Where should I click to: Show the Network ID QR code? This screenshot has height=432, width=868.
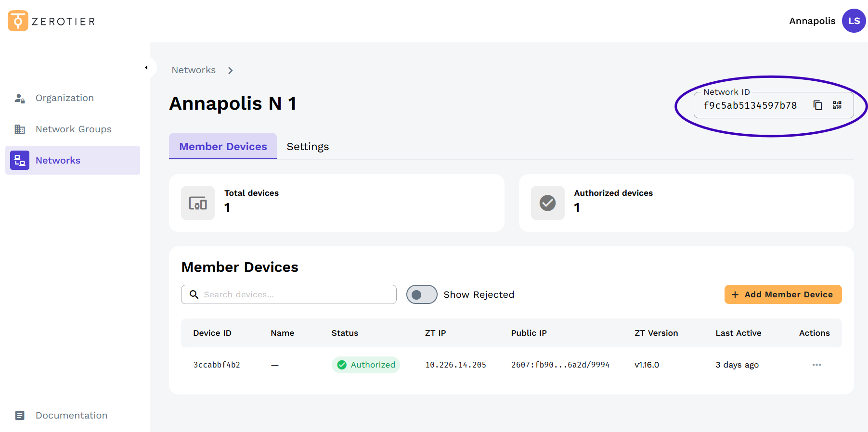pos(837,105)
